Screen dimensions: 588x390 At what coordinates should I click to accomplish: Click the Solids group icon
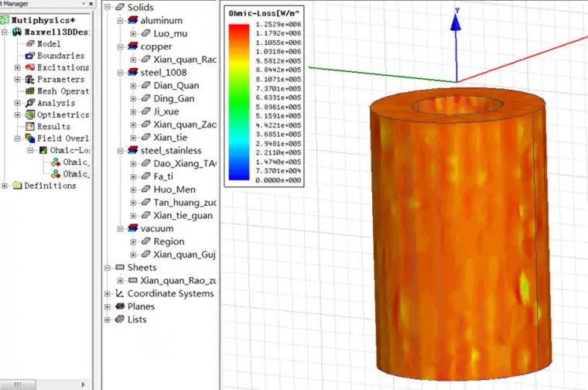point(120,7)
